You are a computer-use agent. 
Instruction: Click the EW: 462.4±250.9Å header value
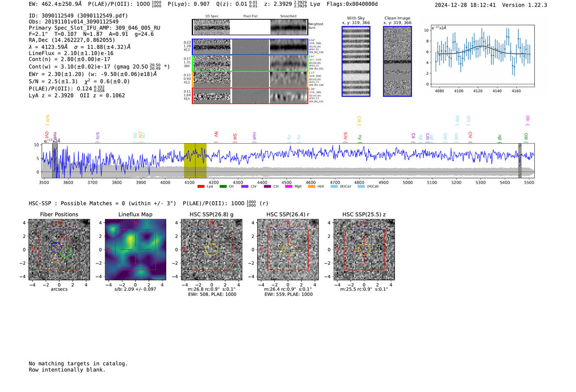(55, 4)
